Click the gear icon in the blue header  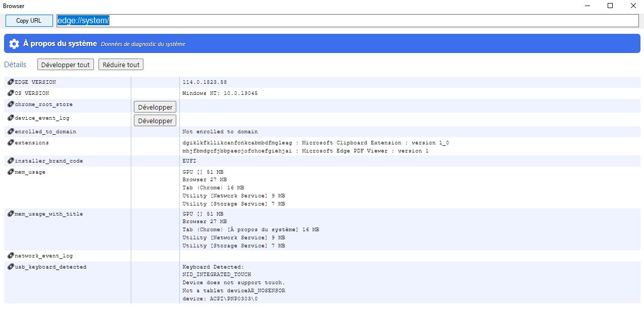point(14,44)
